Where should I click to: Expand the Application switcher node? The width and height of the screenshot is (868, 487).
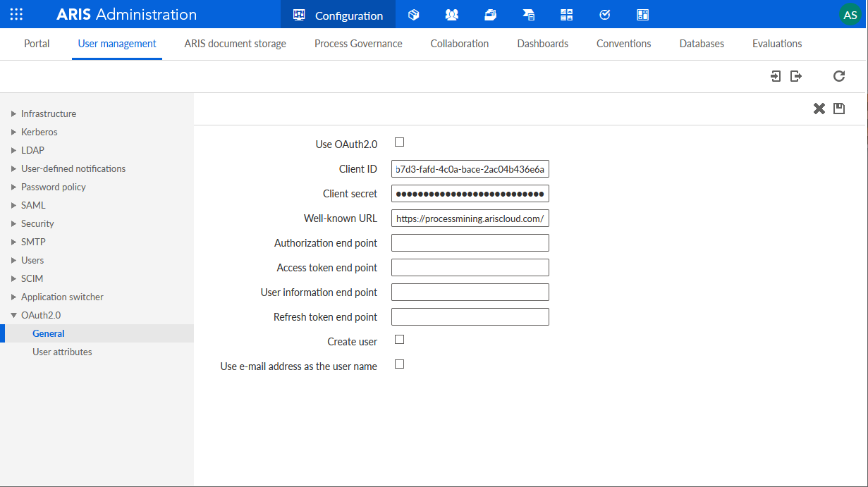coord(13,297)
